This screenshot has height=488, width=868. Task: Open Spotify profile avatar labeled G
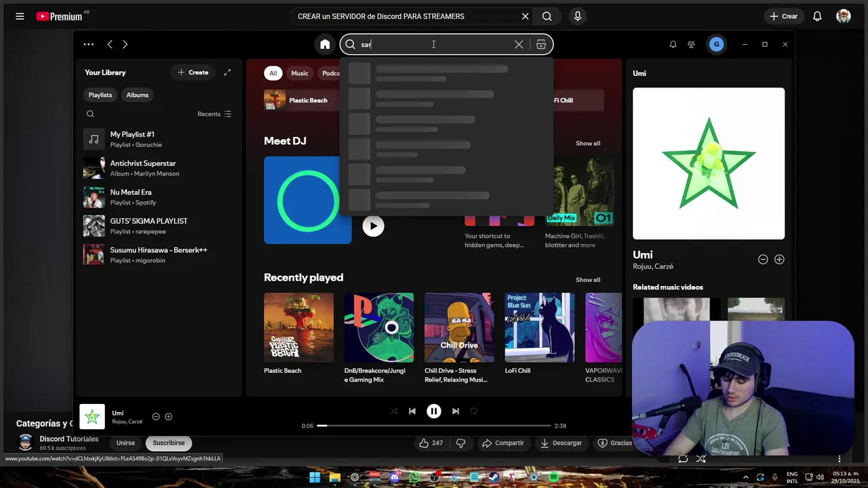(716, 44)
